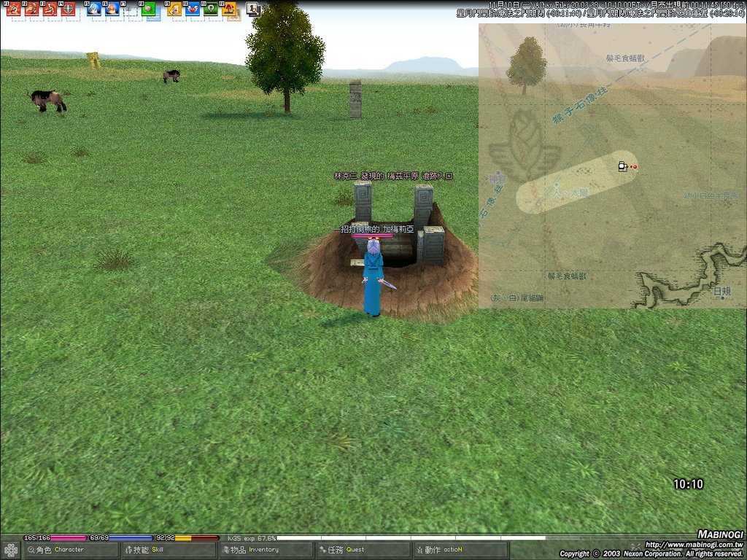Click the lone stone pillar in the field

coord(355,99)
